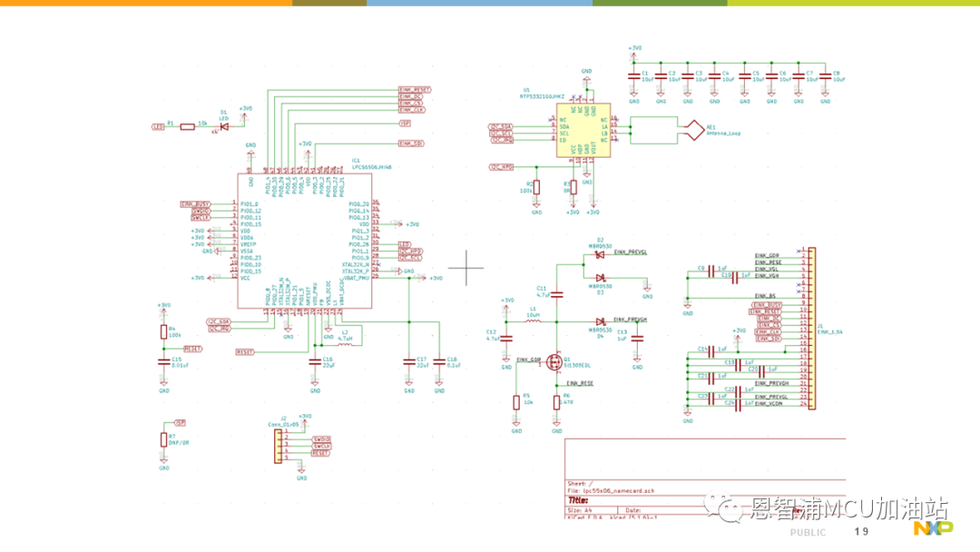Image resolution: width=980 pixels, height=552 pixels.
Task: Click inductor L2 4.7uH symbol
Action: tap(345, 344)
